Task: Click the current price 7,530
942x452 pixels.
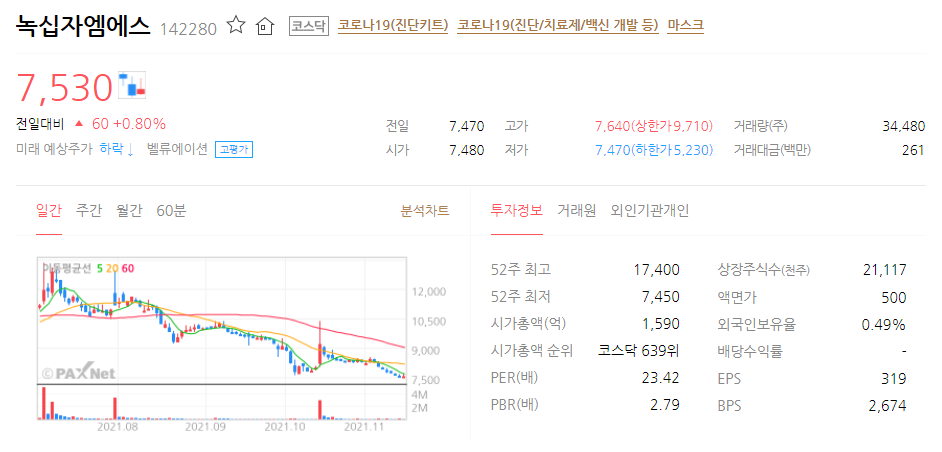Action: click(x=64, y=87)
